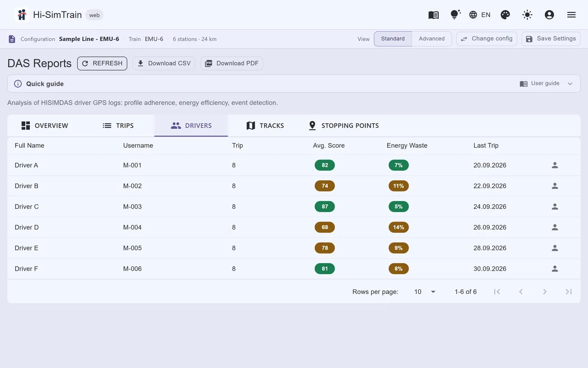Click the Hi-SimTrain logo icon
This screenshot has width=588, height=368.
coord(22,15)
